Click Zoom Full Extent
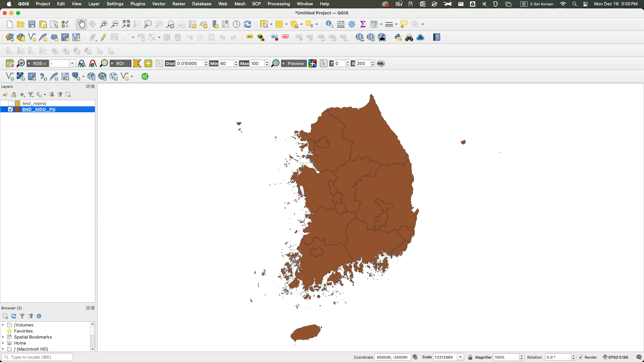The width and height of the screenshot is (644, 362). (126, 24)
